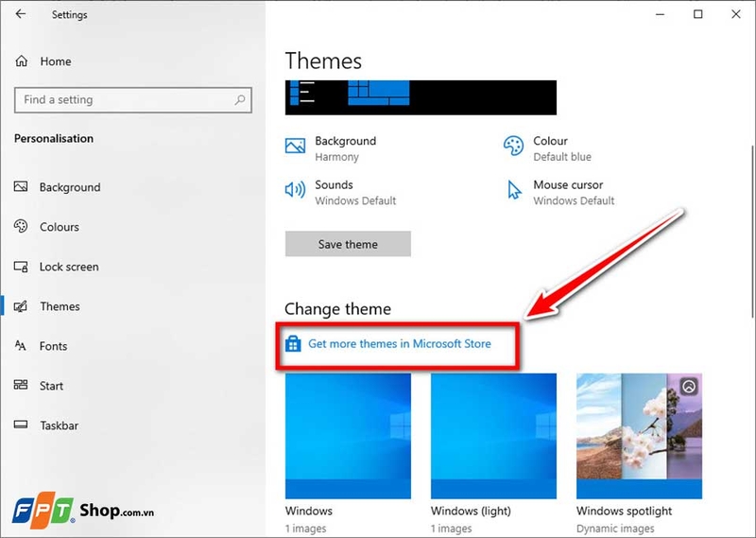Click the search magnifier icon
This screenshot has height=538, width=756.
[240, 100]
